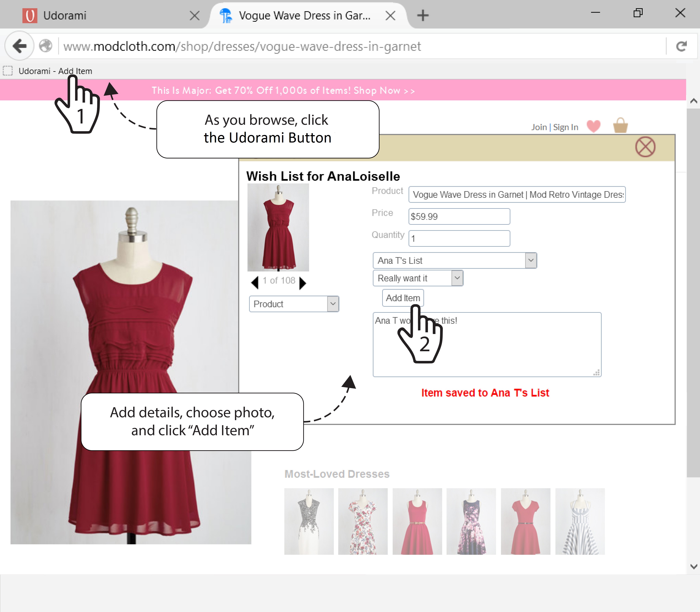Open the Ana T's List dropdown
700x612 pixels.
[455, 261]
